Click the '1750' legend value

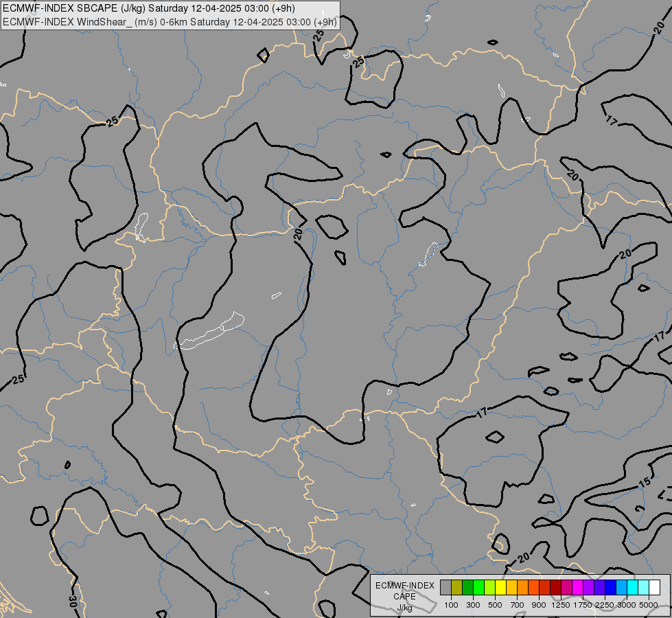point(583,605)
